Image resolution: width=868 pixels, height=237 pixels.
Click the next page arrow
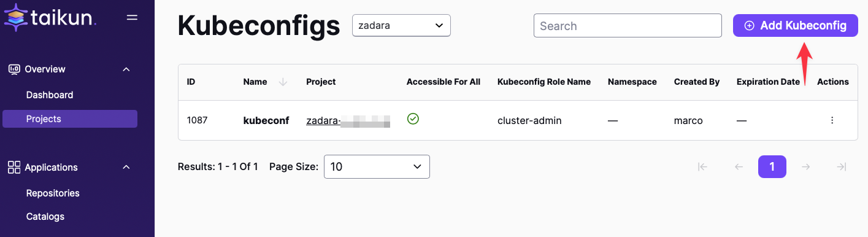(x=806, y=166)
